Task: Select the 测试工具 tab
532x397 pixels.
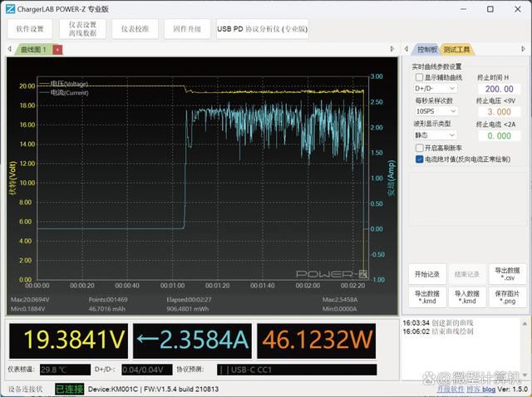Action: 456,49
